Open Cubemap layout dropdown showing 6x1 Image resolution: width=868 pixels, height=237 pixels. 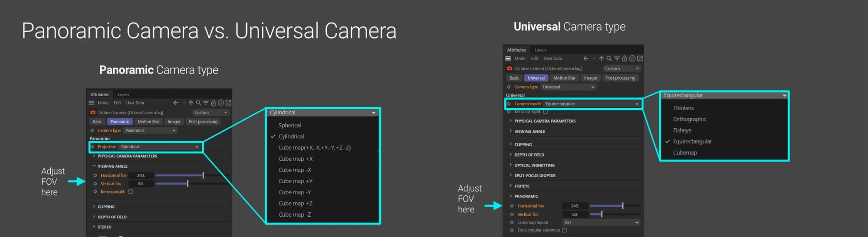point(601,222)
